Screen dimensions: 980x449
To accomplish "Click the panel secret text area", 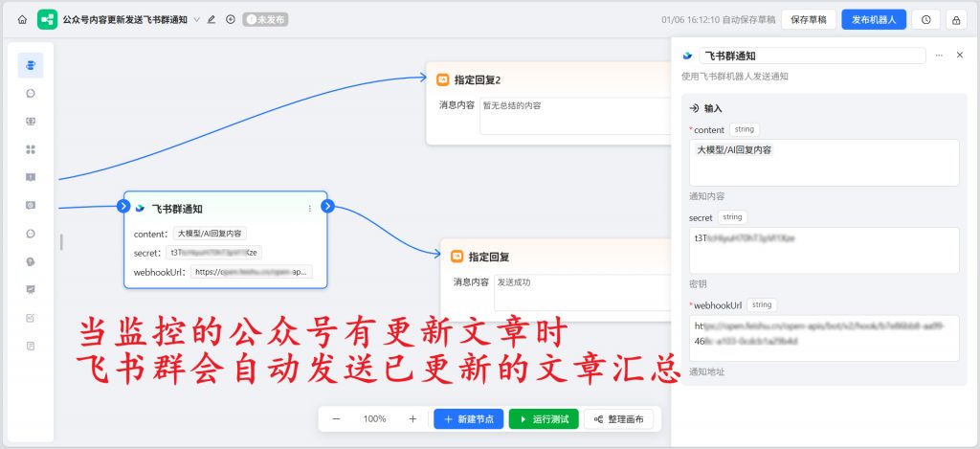I will 824,250.
